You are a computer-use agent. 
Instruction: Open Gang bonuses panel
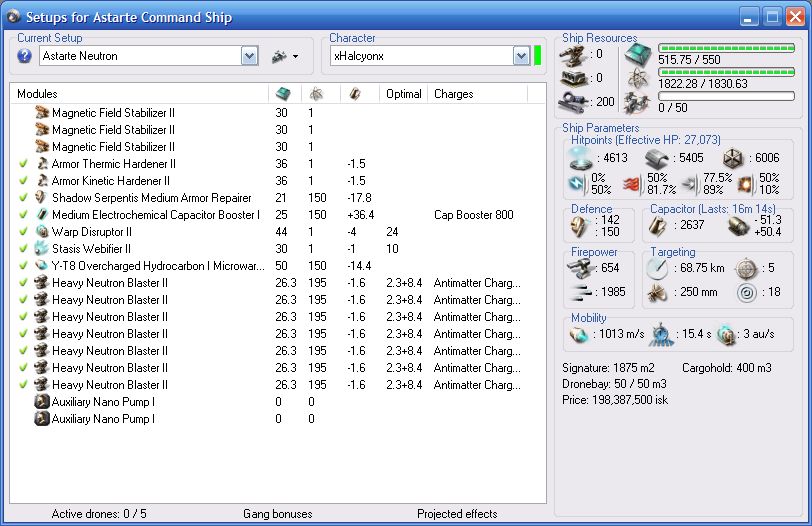click(x=278, y=514)
